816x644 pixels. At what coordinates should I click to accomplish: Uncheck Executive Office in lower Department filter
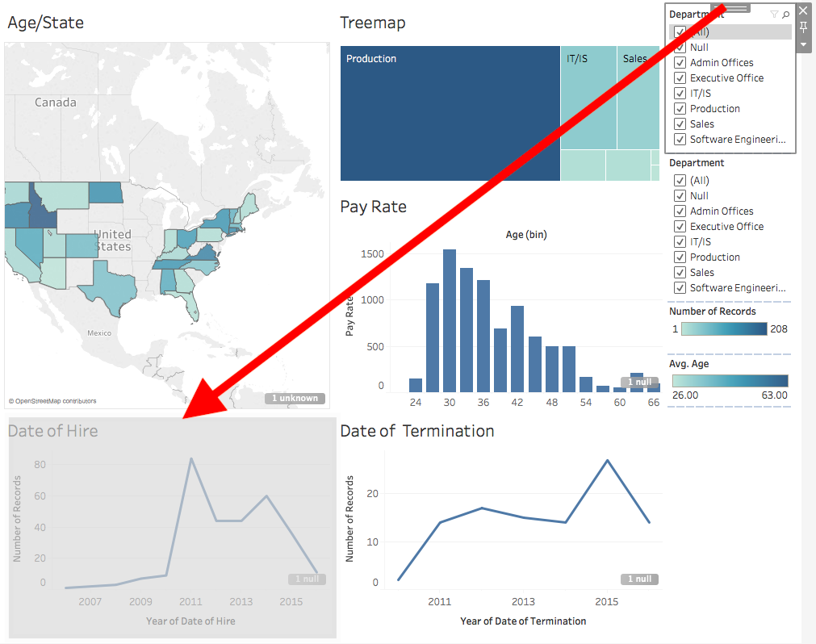680,227
